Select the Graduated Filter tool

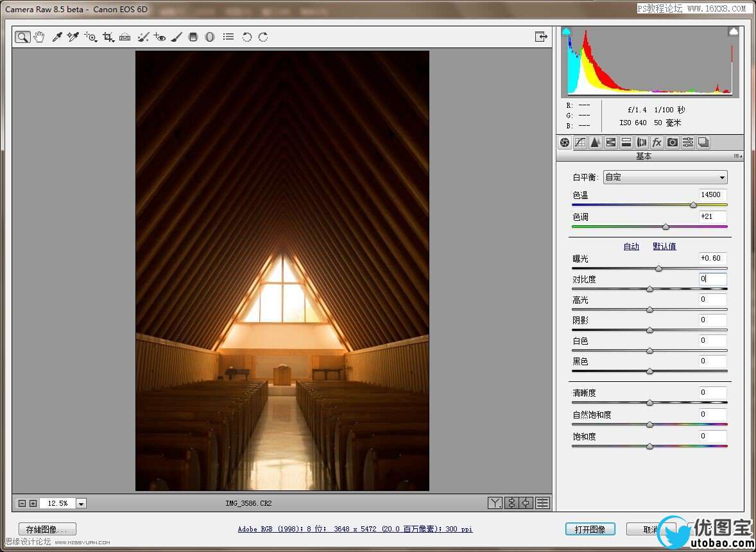click(x=193, y=37)
